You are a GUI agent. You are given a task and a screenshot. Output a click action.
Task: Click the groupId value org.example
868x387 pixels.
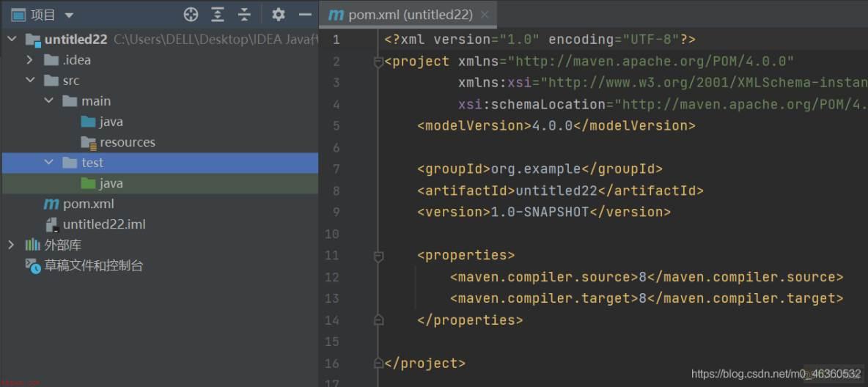(536, 169)
